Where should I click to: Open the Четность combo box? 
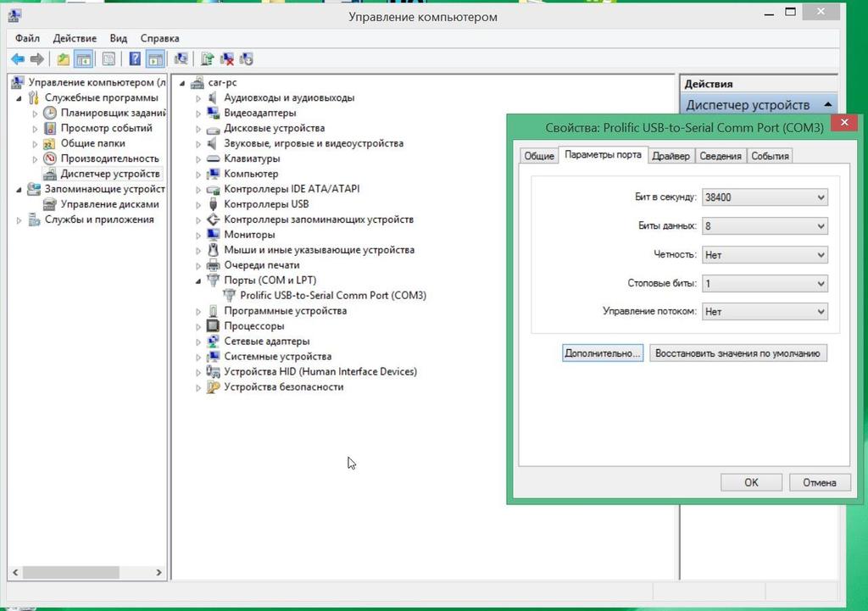765,254
